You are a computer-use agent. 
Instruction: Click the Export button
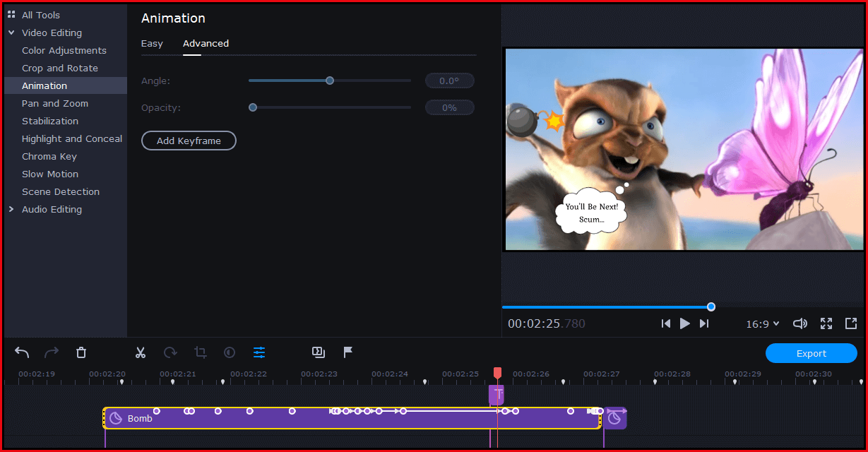tap(811, 353)
